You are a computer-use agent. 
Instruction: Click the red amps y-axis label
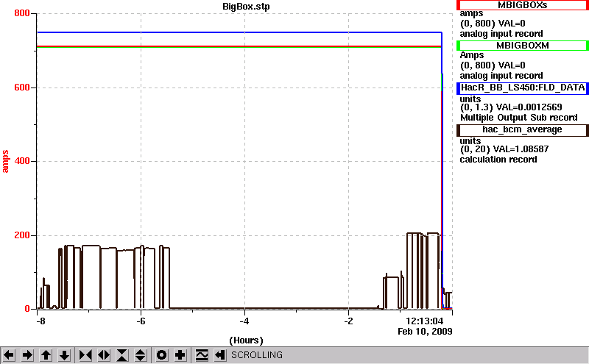click(5, 161)
